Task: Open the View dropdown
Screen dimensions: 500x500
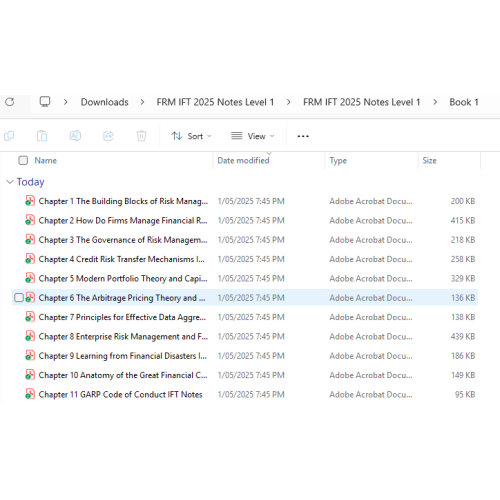Action: [253, 136]
